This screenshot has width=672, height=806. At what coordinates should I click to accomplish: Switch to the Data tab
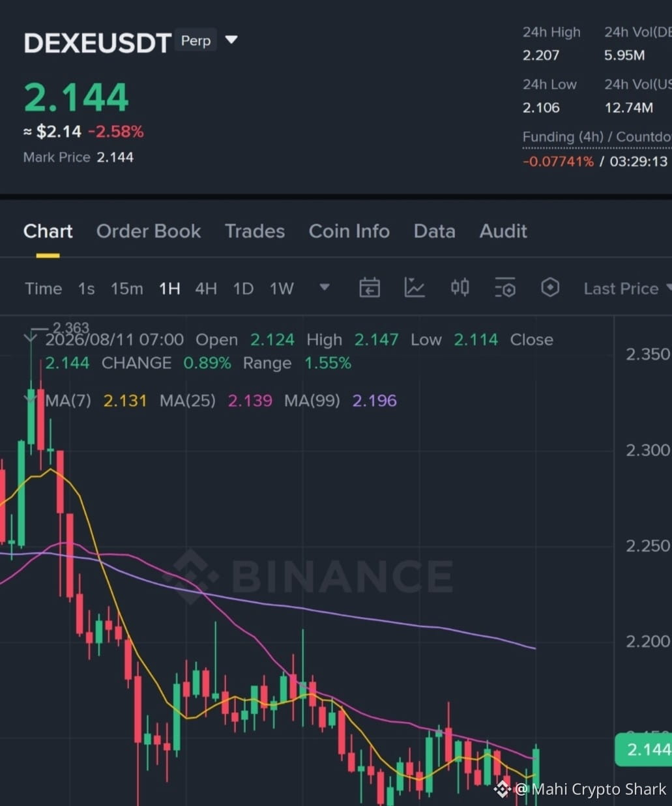(434, 231)
